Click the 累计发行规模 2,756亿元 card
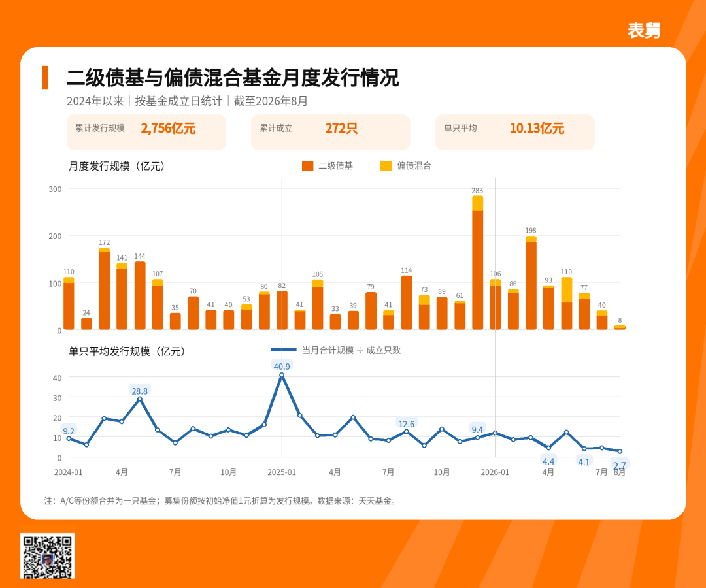The width and height of the screenshot is (706, 588). click(x=146, y=132)
